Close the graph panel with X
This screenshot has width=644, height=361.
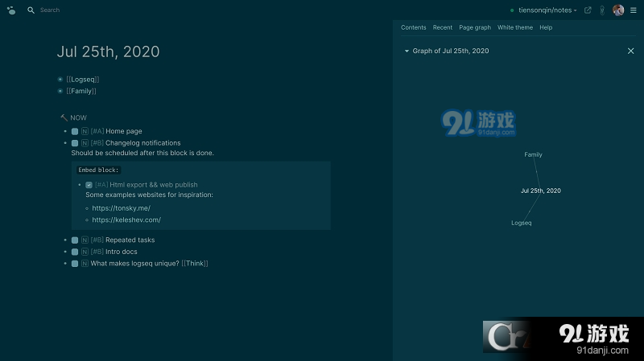(x=630, y=51)
